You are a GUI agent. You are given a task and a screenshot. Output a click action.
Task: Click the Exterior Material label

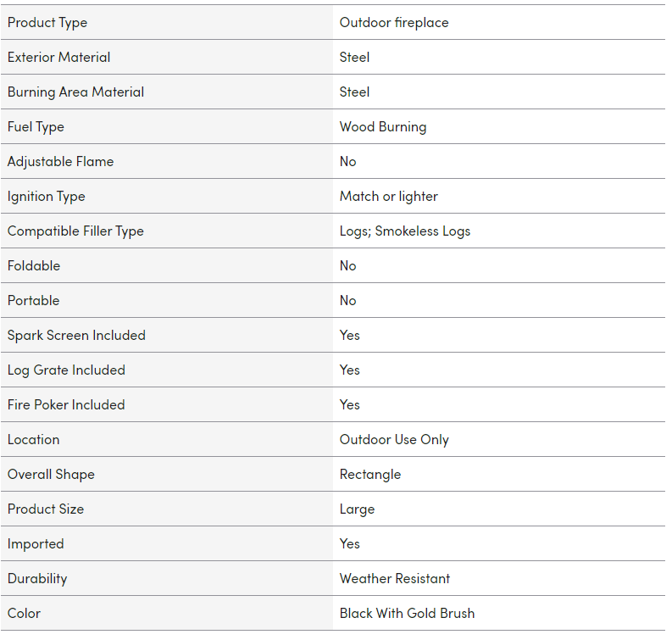59,58
